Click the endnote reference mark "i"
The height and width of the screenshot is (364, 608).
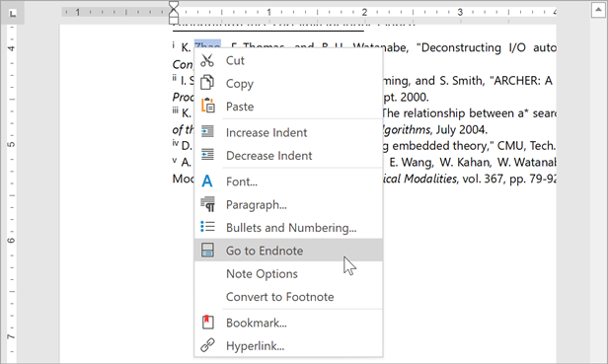[x=174, y=45]
